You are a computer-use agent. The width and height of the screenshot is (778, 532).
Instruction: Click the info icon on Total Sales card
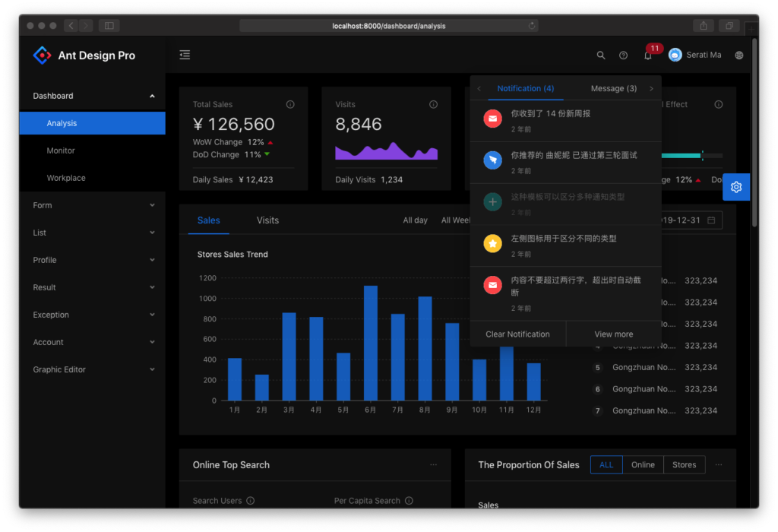(x=289, y=104)
